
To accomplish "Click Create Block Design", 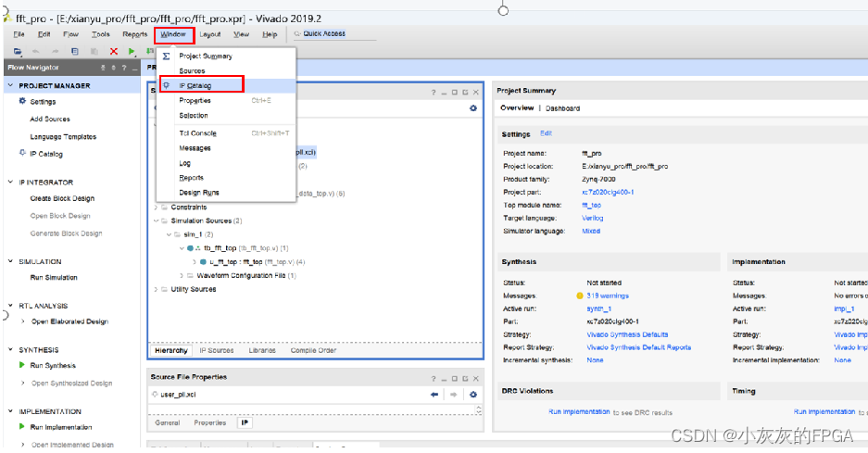I will click(62, 198).
